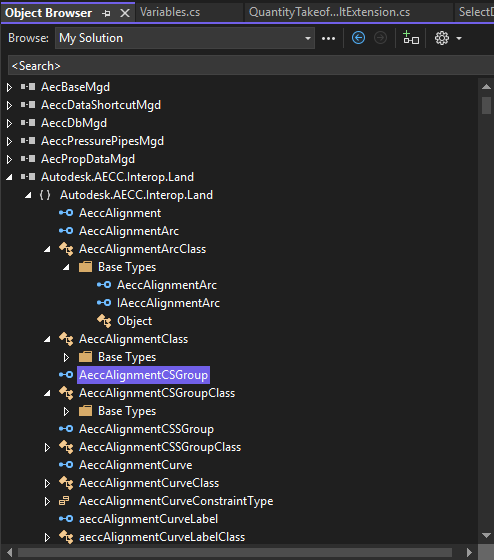Image resolution: width=494 pixels, height=560 pixels.
Task: Click the namespace braces icon for Autodesk.AECC.Interop.Land
Action: [x=45, y=195]
